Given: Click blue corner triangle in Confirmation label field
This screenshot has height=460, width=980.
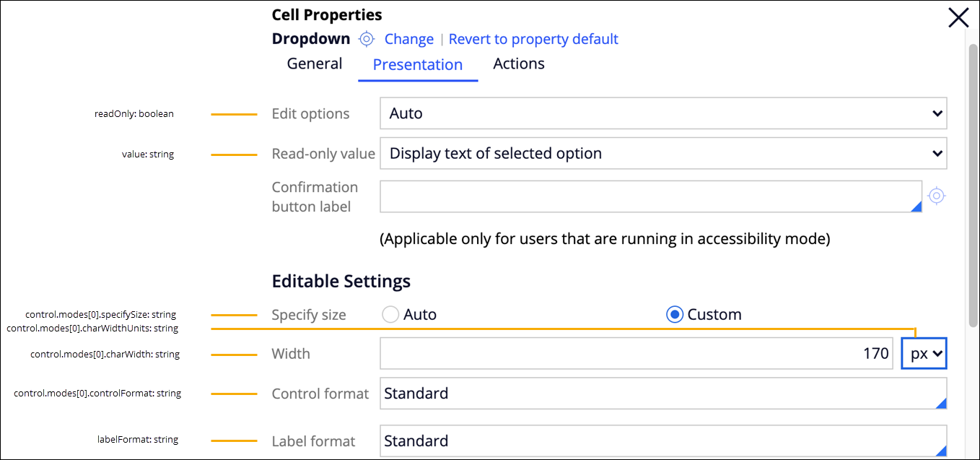Looking at the screenshot, I should tap(916, 207).
